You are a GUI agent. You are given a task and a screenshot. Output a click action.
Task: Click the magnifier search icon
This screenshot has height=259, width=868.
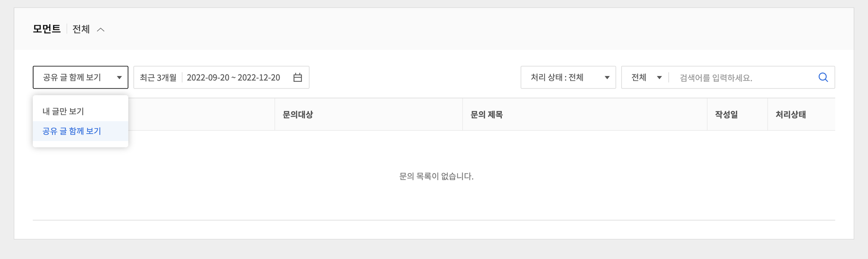click(823, 77)
